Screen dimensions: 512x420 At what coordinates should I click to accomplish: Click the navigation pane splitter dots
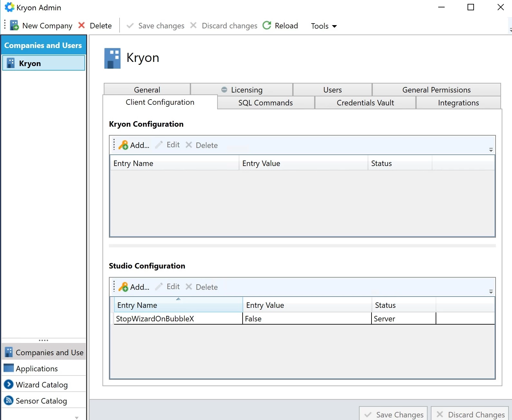(x=43, y=340)
